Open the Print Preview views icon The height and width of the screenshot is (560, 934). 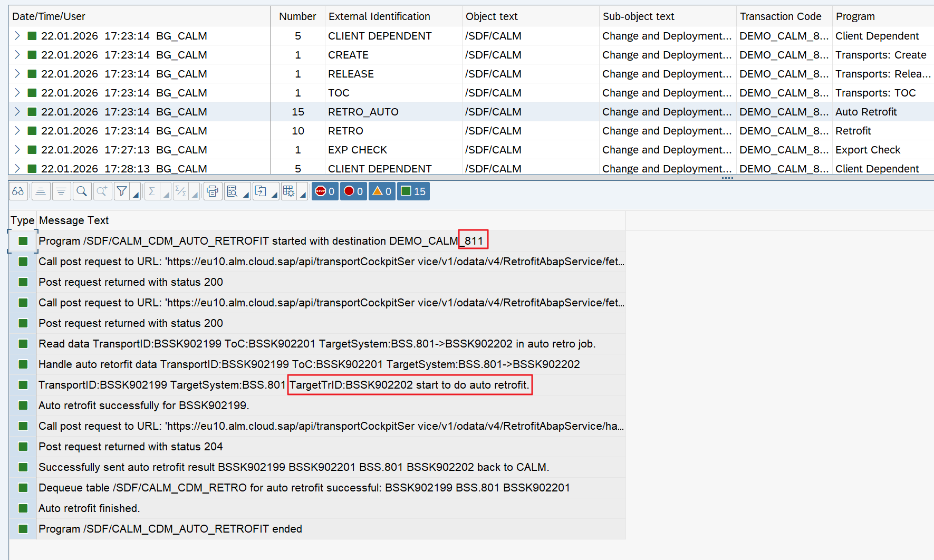pyautogui.click(x=232, y=191)
